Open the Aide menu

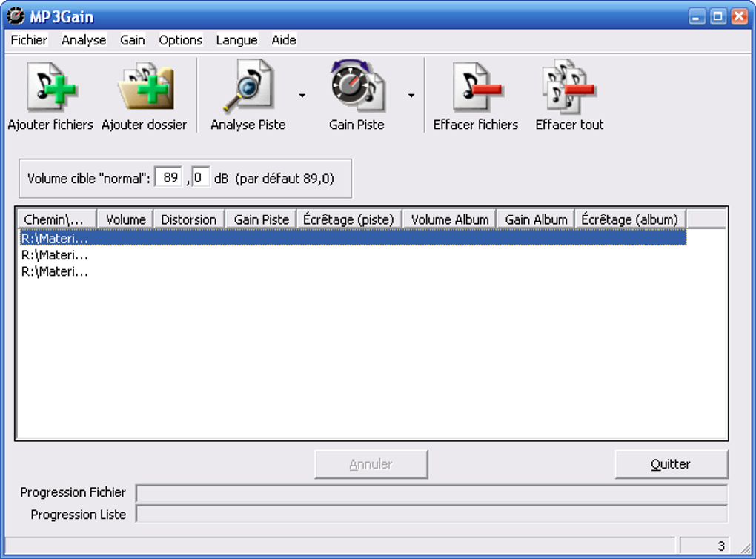click(283, 40)
